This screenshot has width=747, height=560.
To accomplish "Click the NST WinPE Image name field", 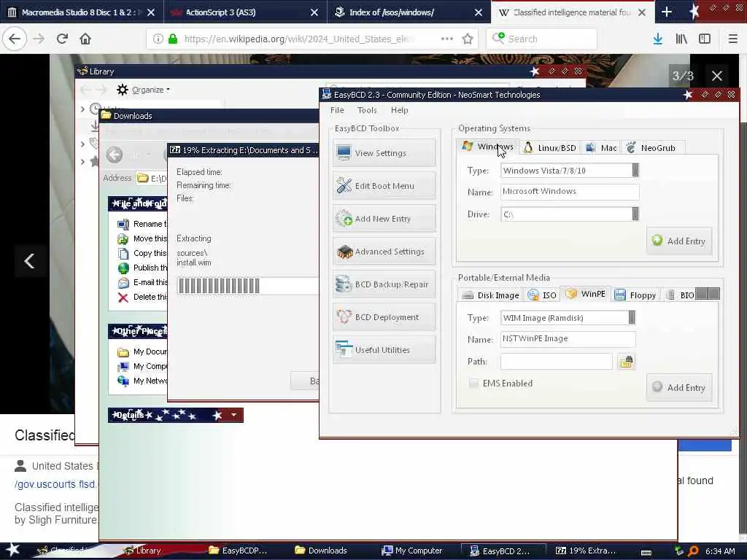I will pyautogui.click(x=568, y=338).
